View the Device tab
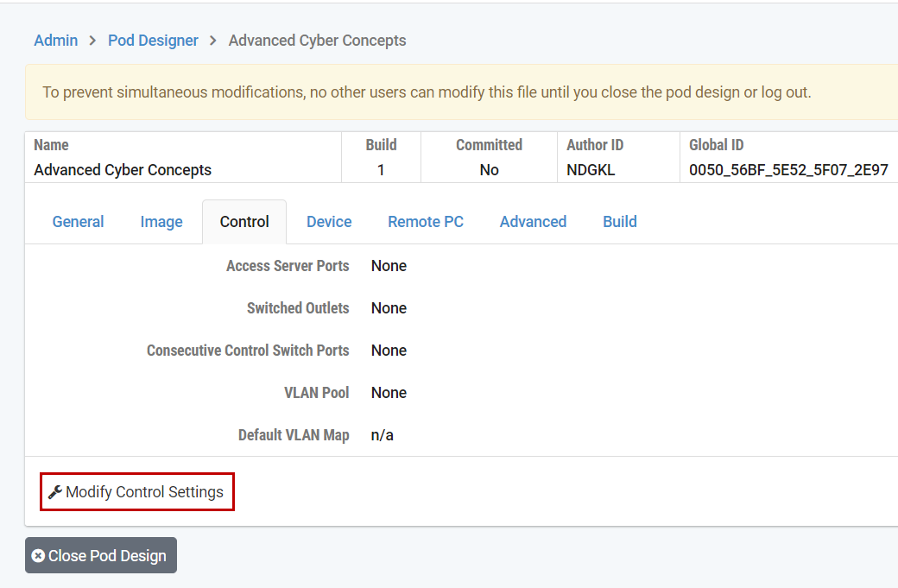The width and height of the screenshot is (898, 588). (328, 221)
